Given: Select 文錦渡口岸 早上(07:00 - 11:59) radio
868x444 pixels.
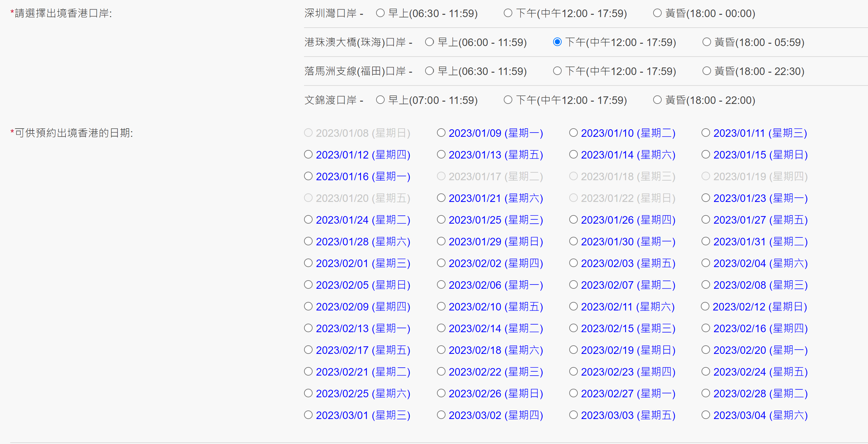Looking at the screenshot, I should pos(380,100).
